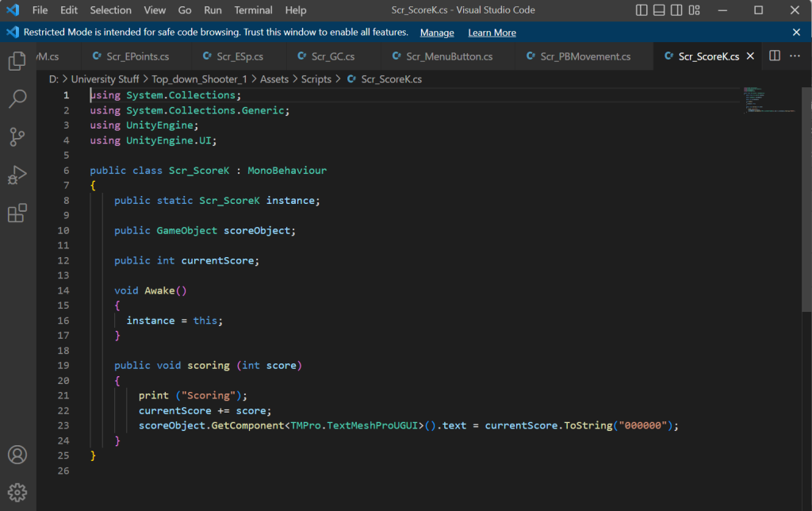Screen dimensions: 812x511
Task: Open the Terminal menu
Action: pyautogui.click(x=254, y=10)
